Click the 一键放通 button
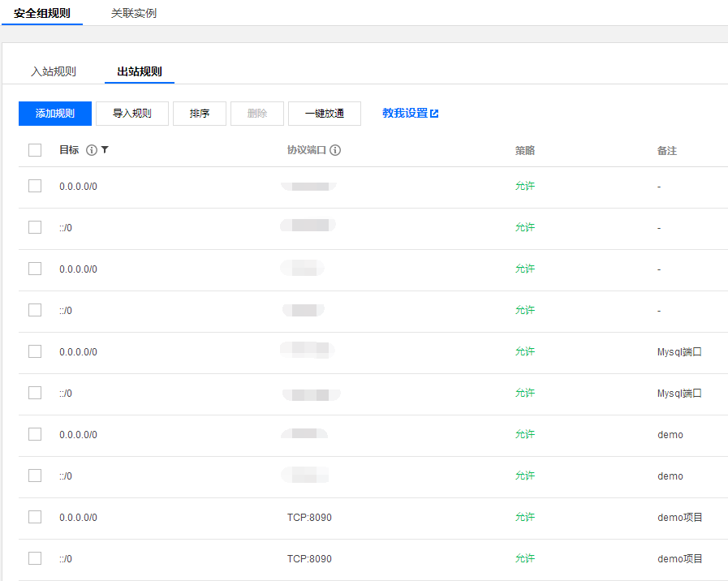 [x=324, y=113]
